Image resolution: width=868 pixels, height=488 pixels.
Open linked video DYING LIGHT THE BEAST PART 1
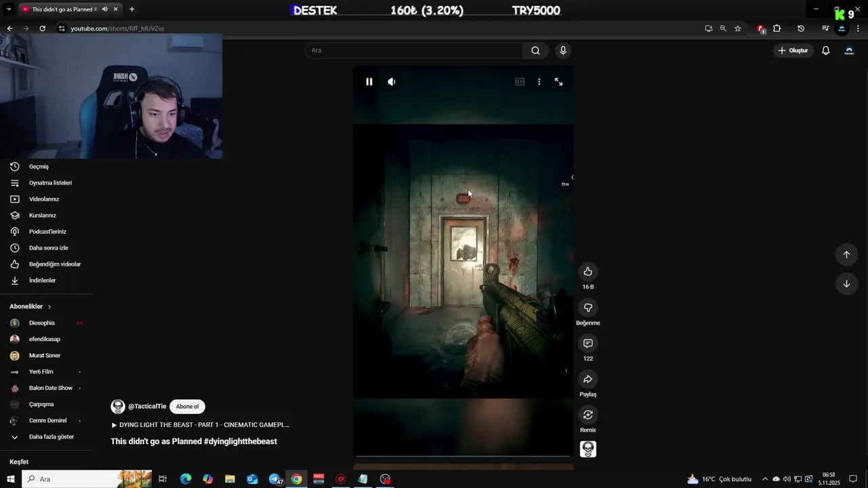pyautogui.click(x=201, y=425)
